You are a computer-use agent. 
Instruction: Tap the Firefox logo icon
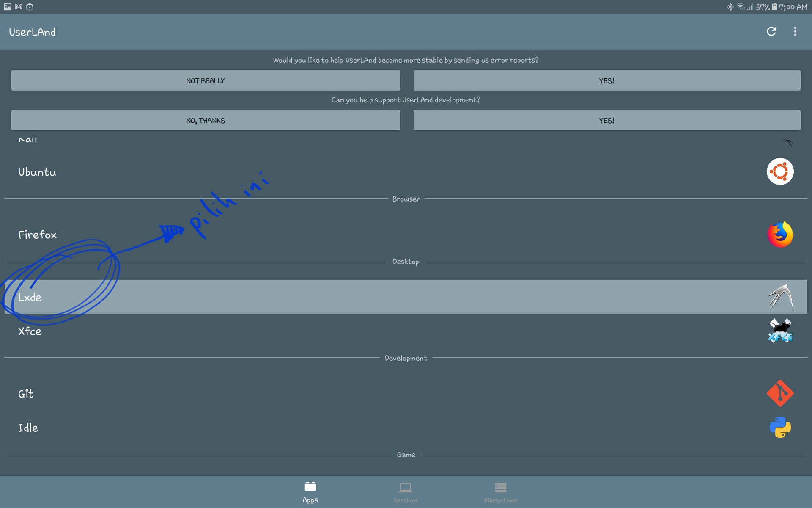click(780, 234)
